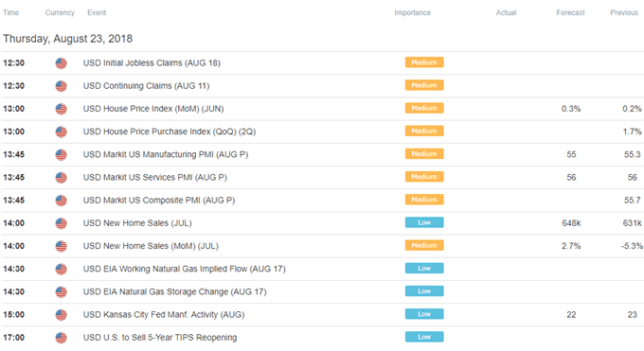Click the 0.3% forecast for House Price Index
Viewport: 644px width, 351px height.
tap(571, 109)
